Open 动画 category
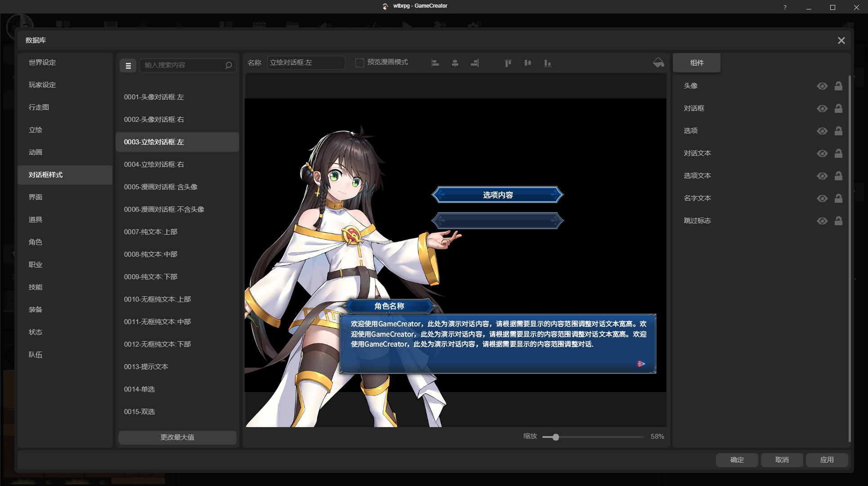 click(65, 152)
